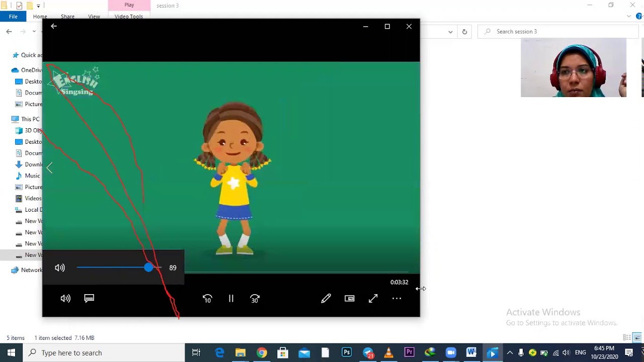The image size is (644, 362).
Task: Open Quick Access Toolbar customize dropdown
Action: click(x=38, y=6)
